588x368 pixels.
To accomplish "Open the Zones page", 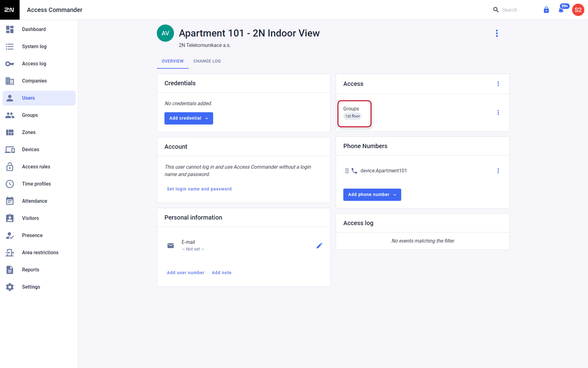I will click(x=39, y=132).
